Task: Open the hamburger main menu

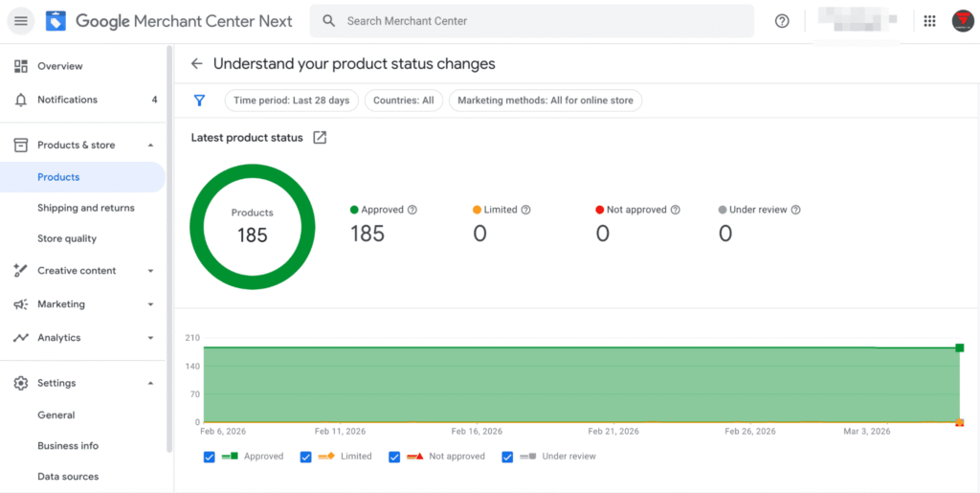Action: tap(21, 21)
